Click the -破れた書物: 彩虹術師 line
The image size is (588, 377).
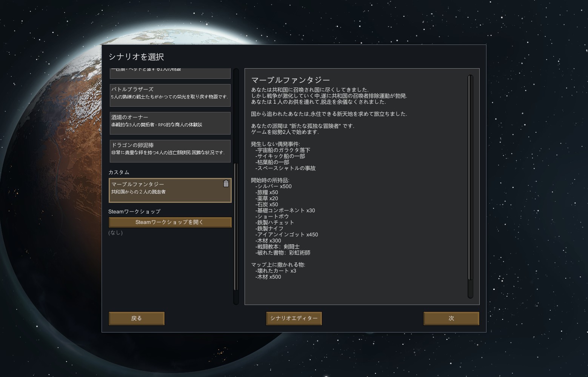coord(283,253)
